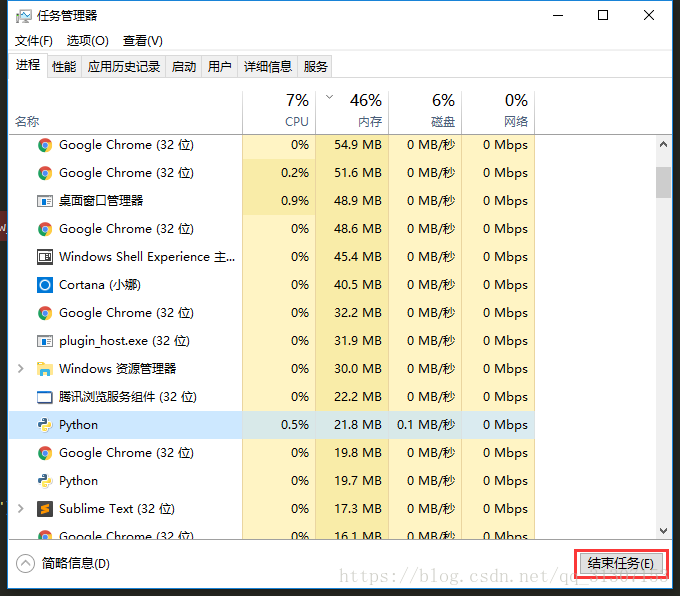Switch to the 详细信息 tab

pos(268,66)
